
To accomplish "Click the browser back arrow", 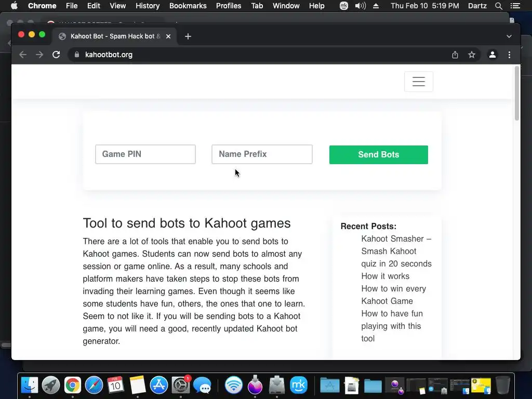I will [x=23, y=55].
